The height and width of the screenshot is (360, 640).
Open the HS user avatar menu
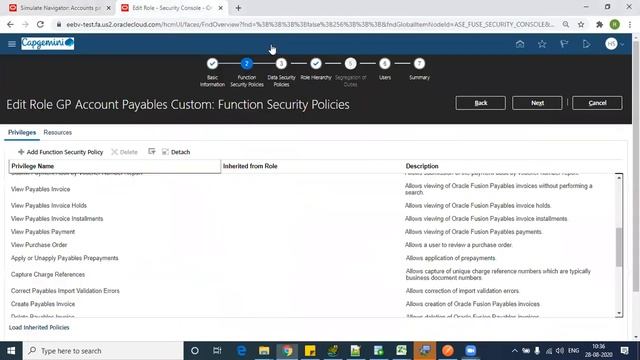coord(614,44)
